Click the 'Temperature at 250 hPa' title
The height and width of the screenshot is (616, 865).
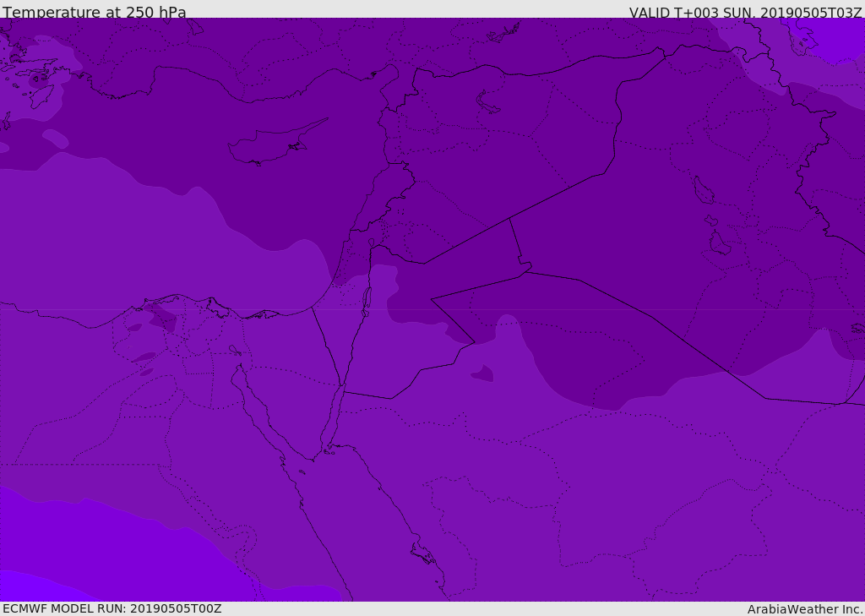94,13
